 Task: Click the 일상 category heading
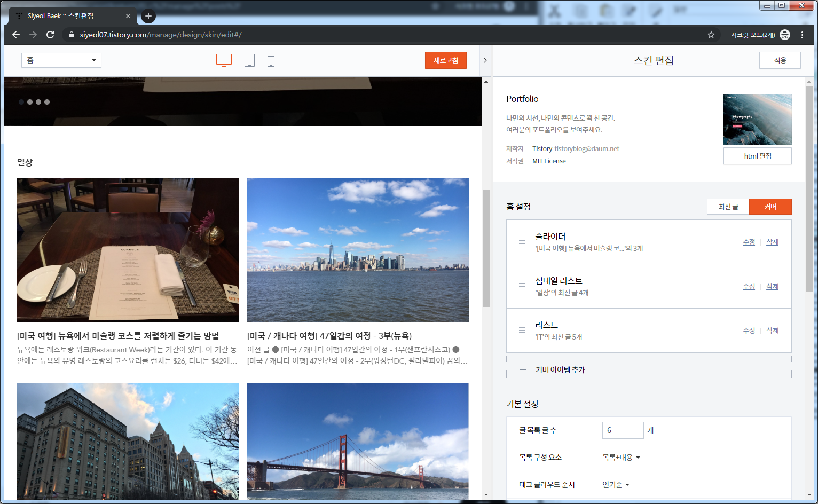pyautogui.click(x=25, y=162)
